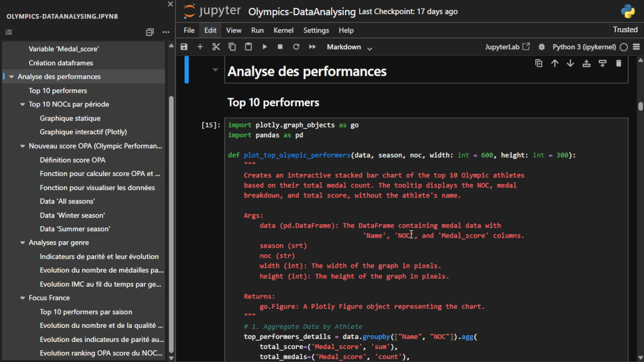Open the Kernel menu
The image size is (644, 362).
283,30
